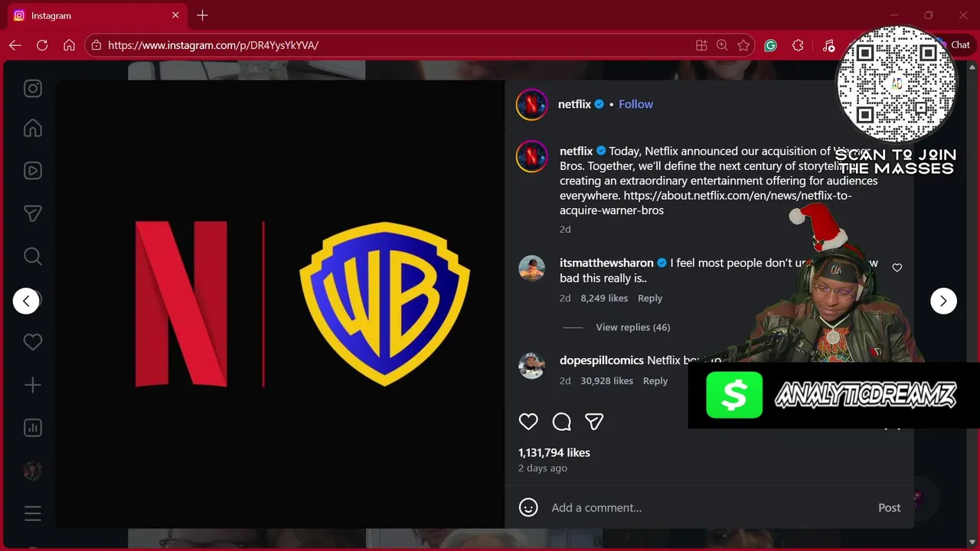Click netflix avatar in post header
The image size is (980, 551).
point(531,105)
